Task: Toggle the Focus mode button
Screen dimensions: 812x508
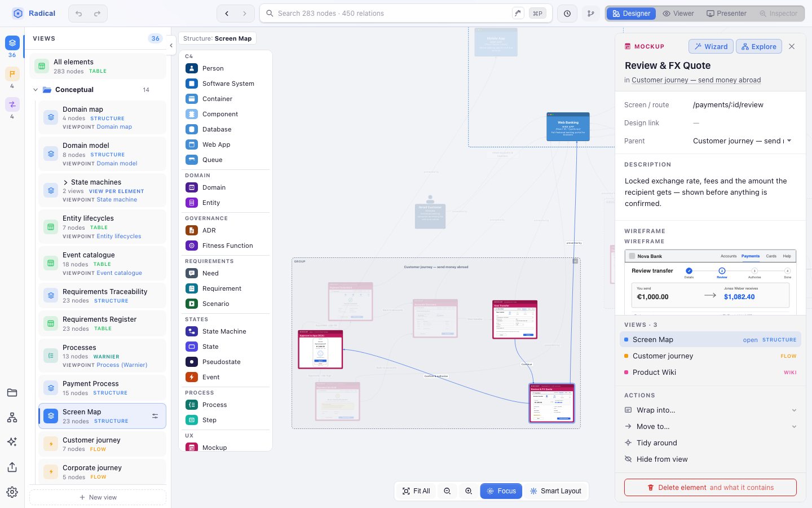Action: [x=501, y=491]
